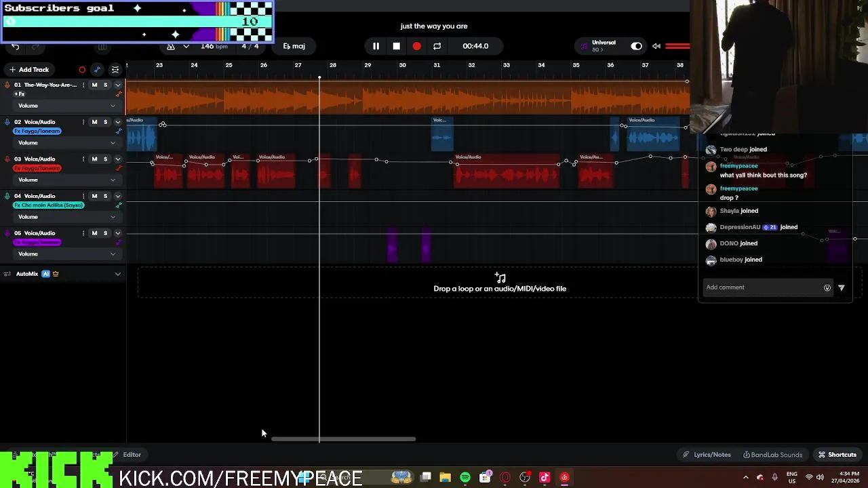Screen dimensions: 868x488
Task: Mute track 01 The-Way-You-Are
Action: pyautogui.click(x=94, y=85)
